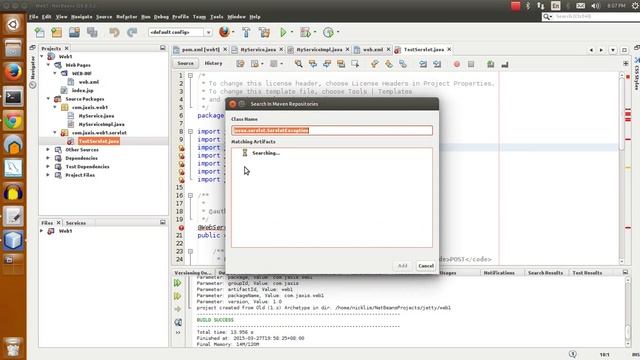The height and width of the screenshot is (360, 640).
Task: Open the Tools menu
Action: 216,17
